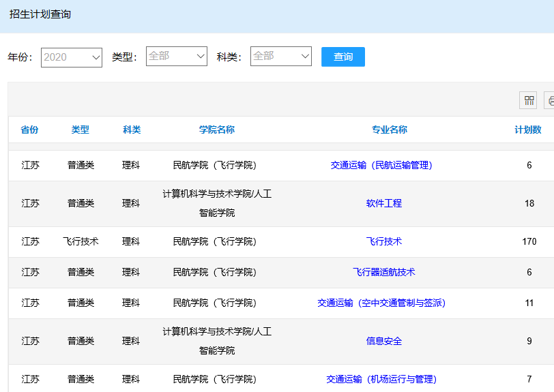Click the 专业名称 column header
This screenshot has height=392, width=554.
coord(390,130)
